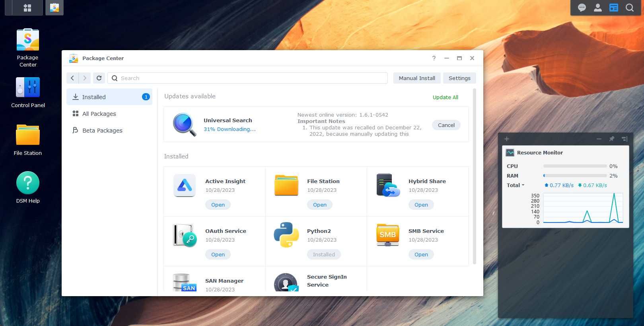
Task: Open notifications chat bubble icon
Action: click(x=582, y=8)
